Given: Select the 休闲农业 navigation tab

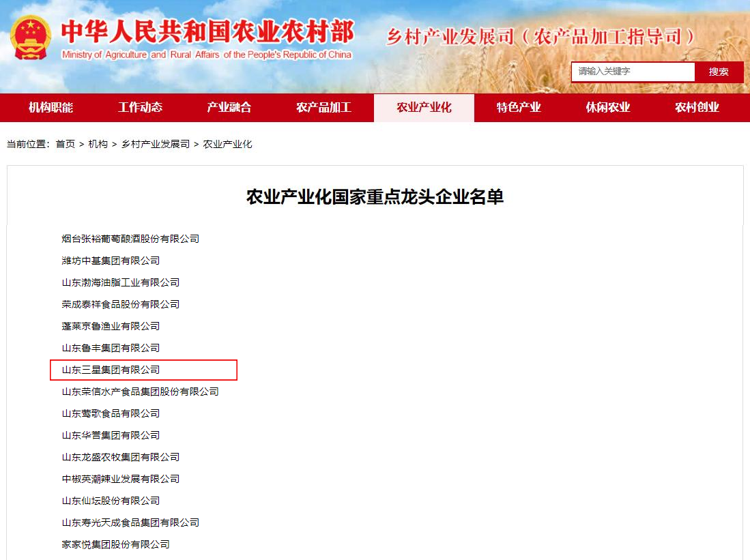Looking at the screenshot, I should click(x=607, y=108).
